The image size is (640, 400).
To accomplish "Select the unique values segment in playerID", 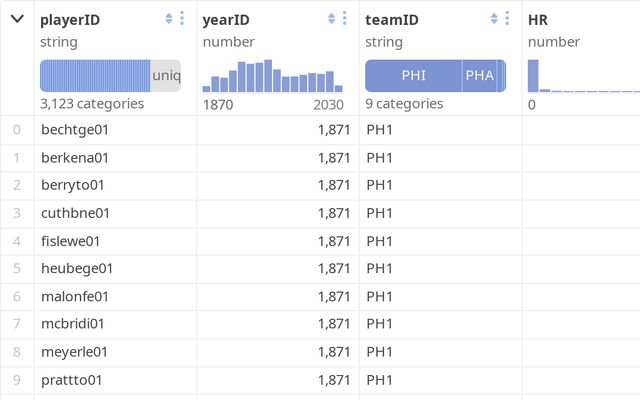I will pyautogui.click(x=165, y=76).
